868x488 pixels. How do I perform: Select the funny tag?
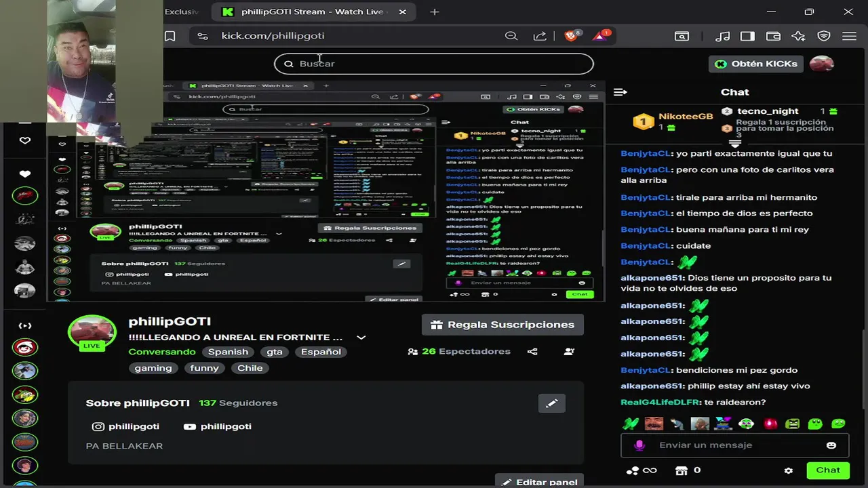[204, 368]
